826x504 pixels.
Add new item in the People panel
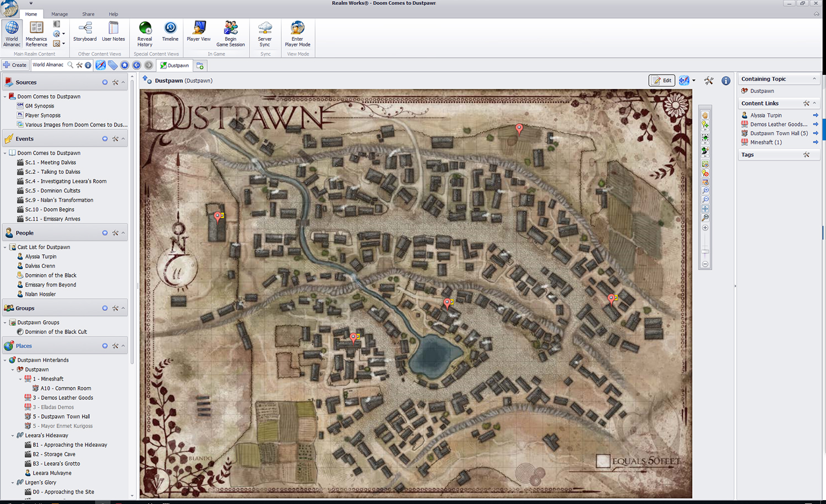[105, 233]
